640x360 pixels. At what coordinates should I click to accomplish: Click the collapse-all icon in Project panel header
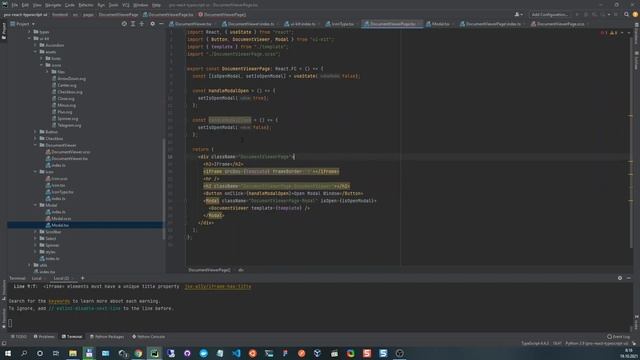click(142, 24)
